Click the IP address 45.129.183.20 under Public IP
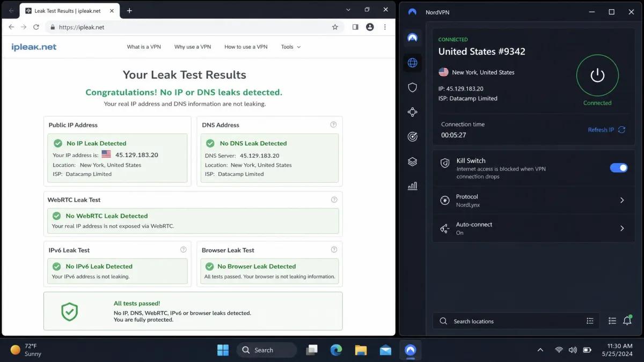 point(137,154)
